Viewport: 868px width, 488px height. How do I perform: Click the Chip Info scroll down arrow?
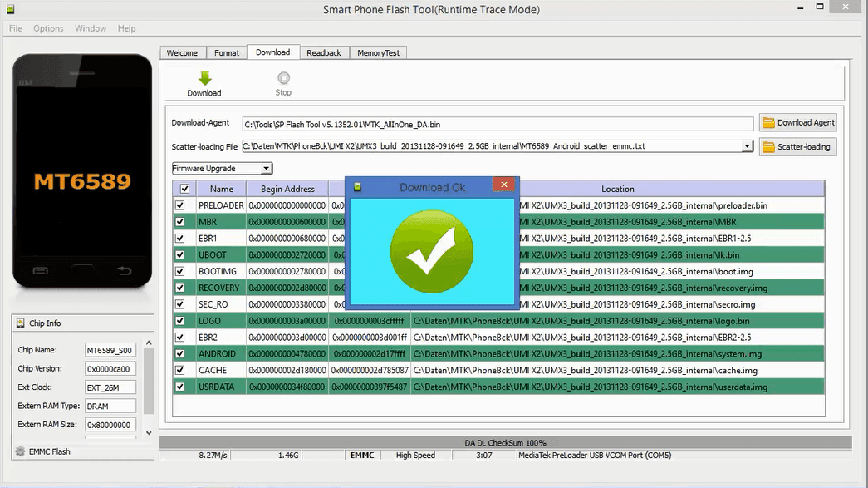tap(149, 432)
